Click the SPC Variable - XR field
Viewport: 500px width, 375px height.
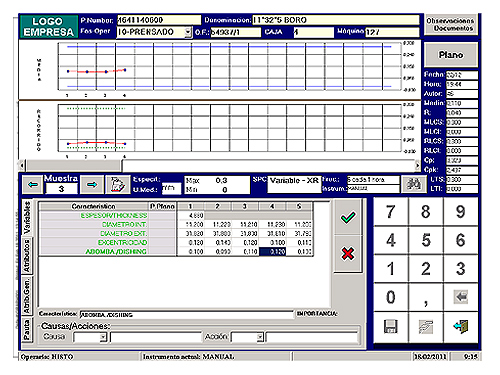point(294,184)
